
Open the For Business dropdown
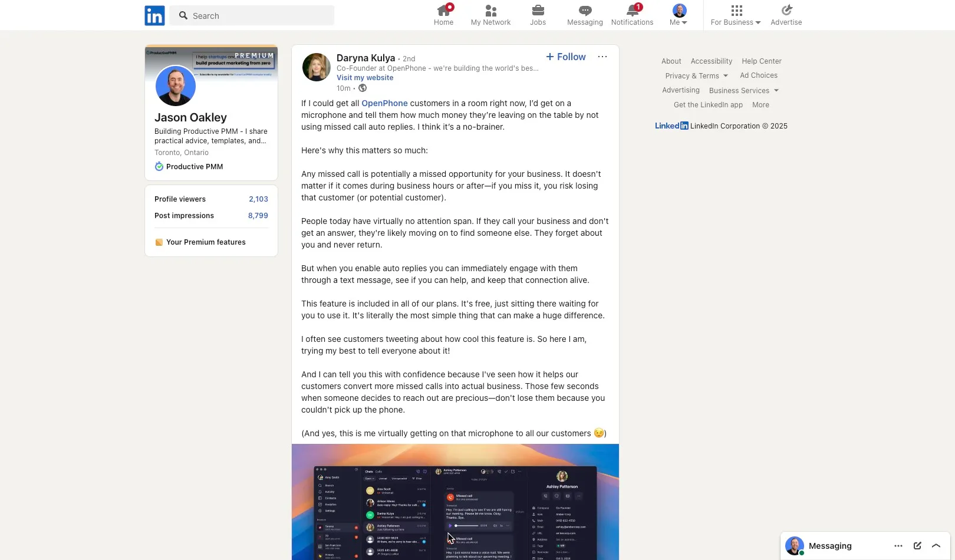735,15
